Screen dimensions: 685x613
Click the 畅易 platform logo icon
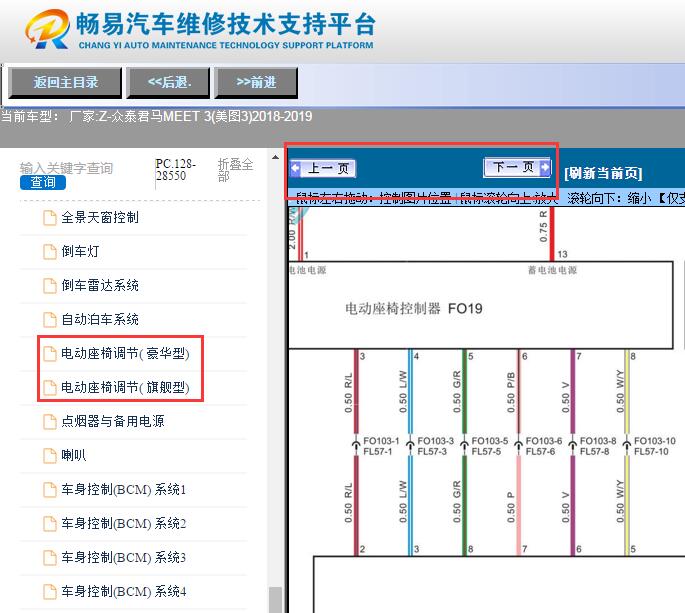click(x=47, y=29)
